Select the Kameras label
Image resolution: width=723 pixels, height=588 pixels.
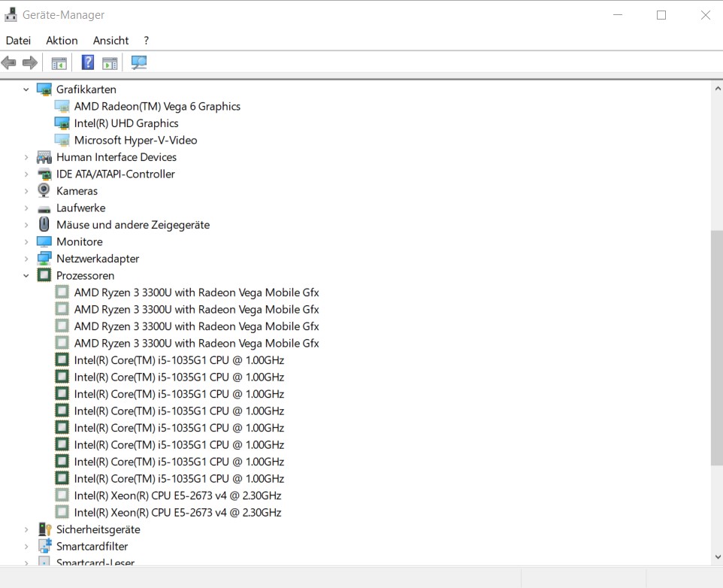point(77,191)
